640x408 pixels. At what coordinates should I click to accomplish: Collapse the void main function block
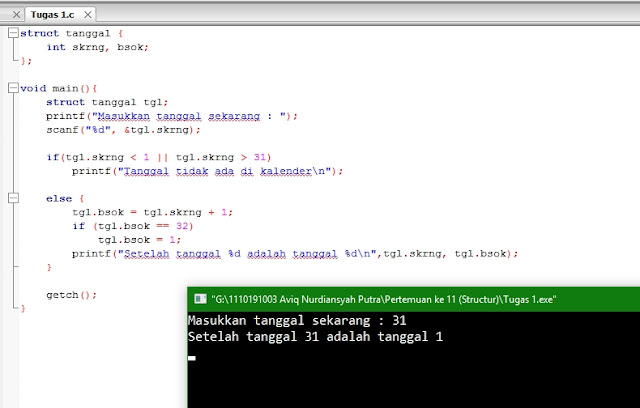tap(13, 88)
